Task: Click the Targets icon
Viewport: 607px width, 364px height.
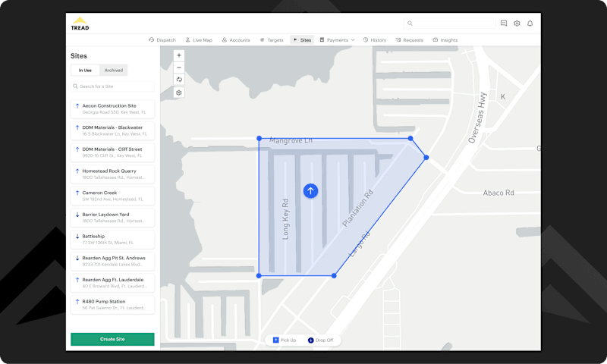Action: [x=262, y=40]
